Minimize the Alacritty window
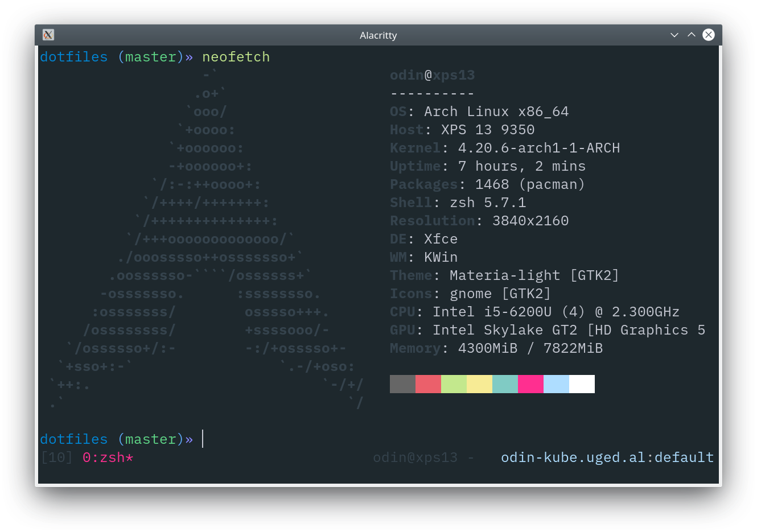The image size is (757, 532). click(674, 35)
